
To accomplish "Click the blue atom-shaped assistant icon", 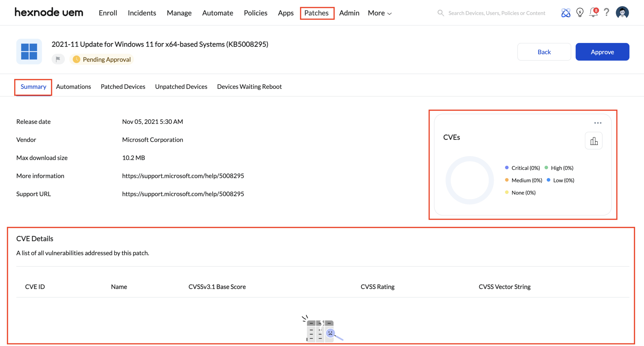I will coord(566,13).
